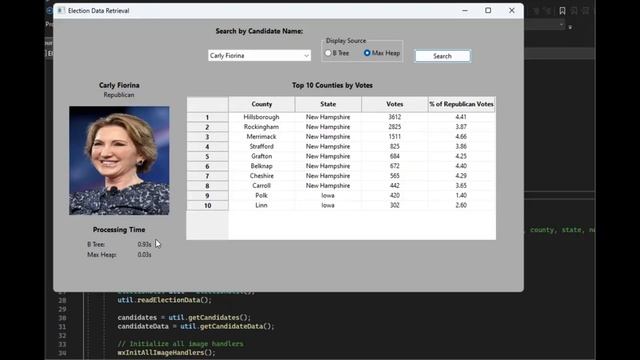Select row 9 header in table
The width and height of the screenshot is (640, 360).
pyautogui.click(x=207, y=196)
